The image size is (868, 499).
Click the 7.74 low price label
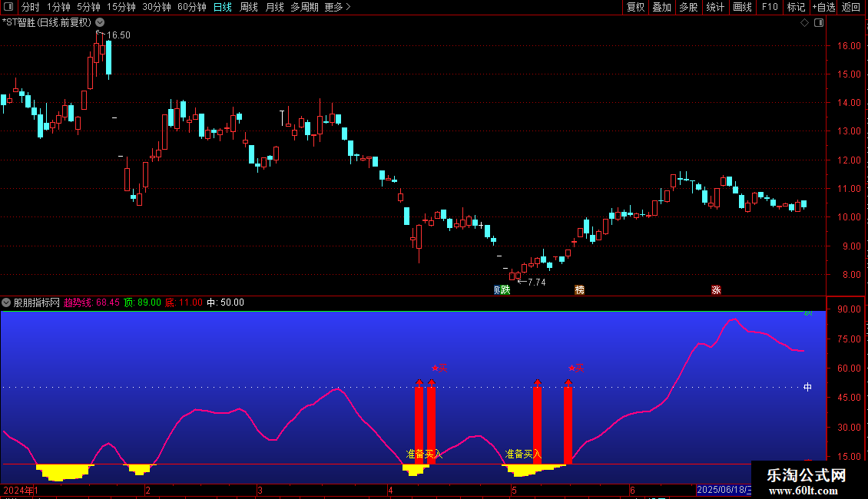click(536, 283)
